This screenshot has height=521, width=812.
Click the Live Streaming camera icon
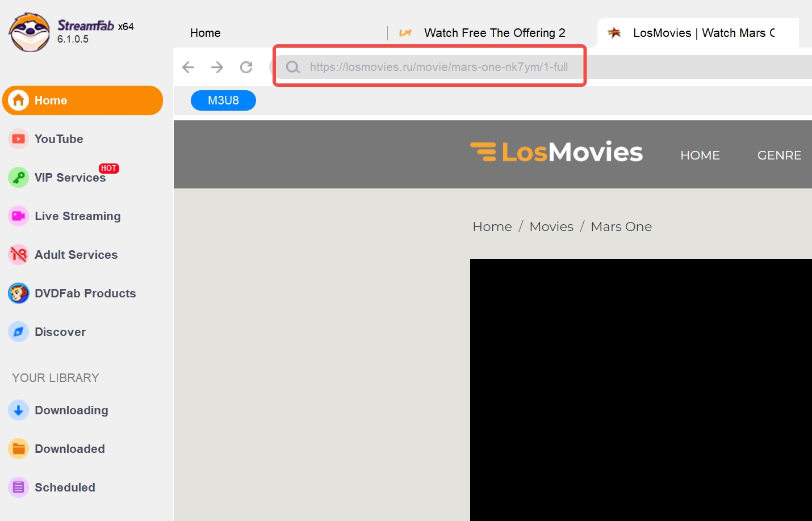pyautogui.click(x=18, y=216)
